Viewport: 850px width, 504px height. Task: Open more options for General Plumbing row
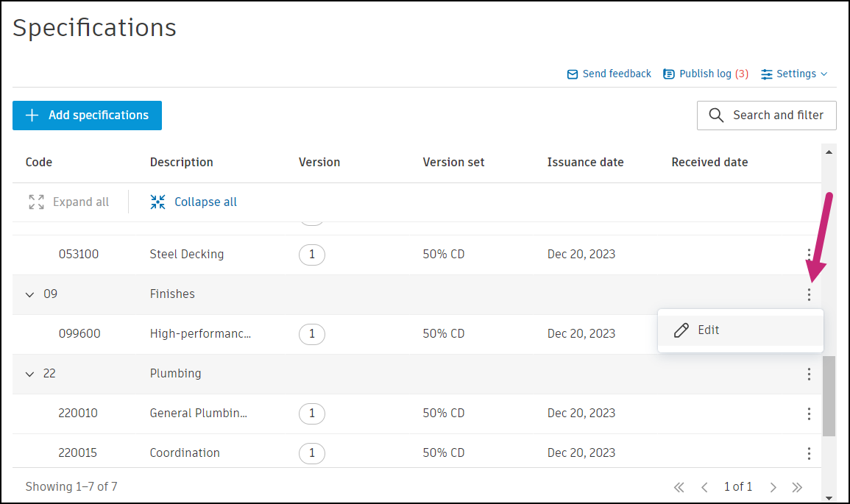[x=809, y=414]
